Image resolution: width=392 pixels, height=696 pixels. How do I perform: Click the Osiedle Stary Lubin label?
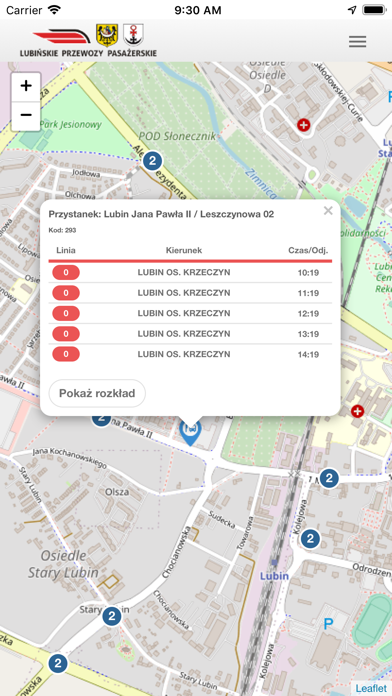click(63, 564)
